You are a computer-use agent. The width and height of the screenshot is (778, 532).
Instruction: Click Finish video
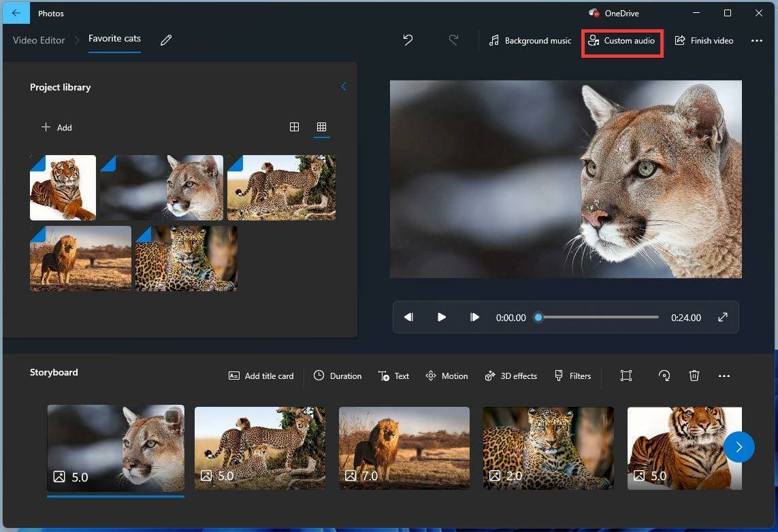click(x=704, y=40)
